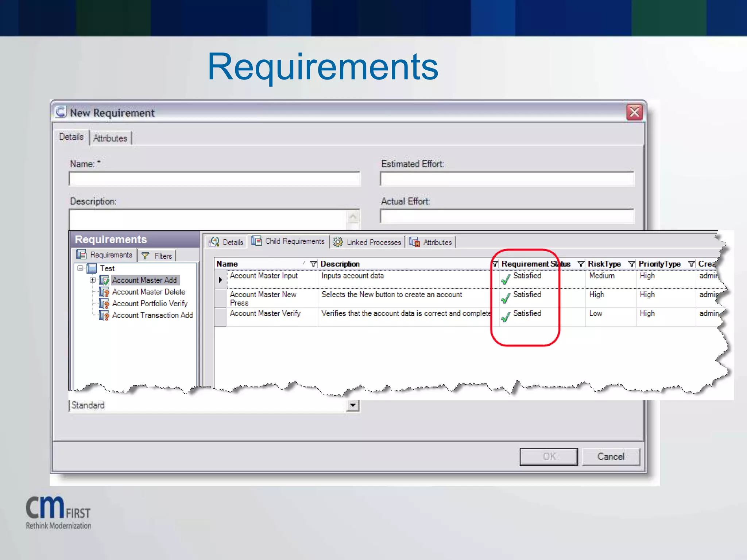The height and width of the screenshot is (560, 747).
Task: Click the Test folder icon in tree
Action: click(x=92, y=268)
